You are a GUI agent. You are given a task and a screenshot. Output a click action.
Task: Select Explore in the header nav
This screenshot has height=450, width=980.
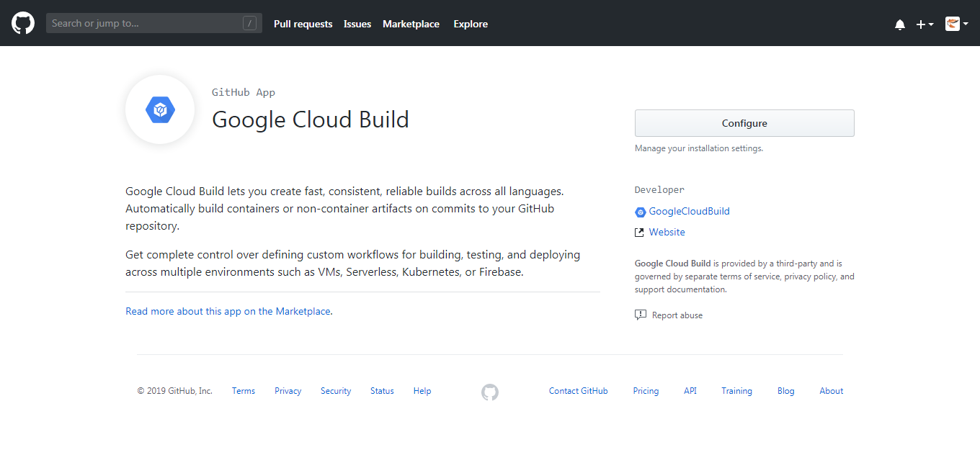point(471,24)
